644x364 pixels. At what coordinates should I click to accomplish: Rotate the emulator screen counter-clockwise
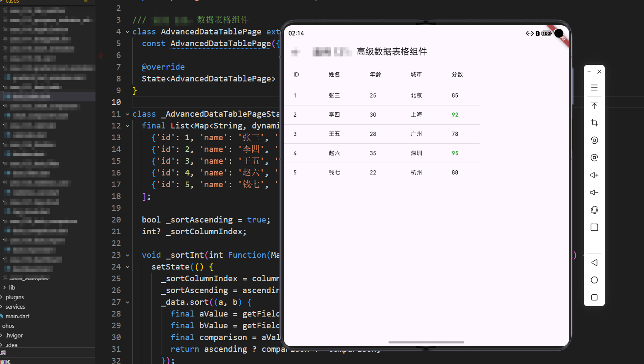pyautogui.click(x=594, y=140)
